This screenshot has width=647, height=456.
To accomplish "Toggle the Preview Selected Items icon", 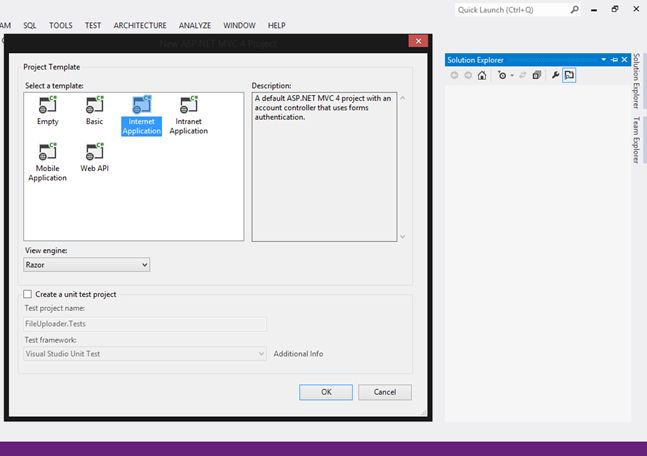I will coord(569,75).
